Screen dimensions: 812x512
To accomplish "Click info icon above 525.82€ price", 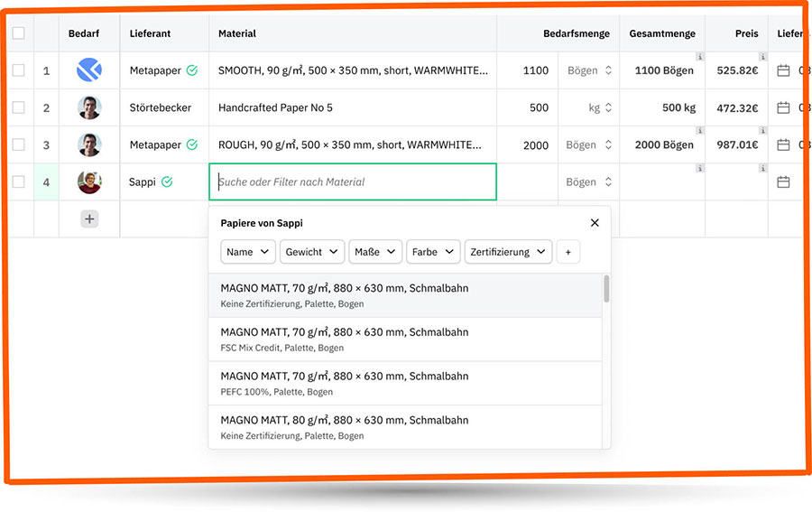I will 762,57.
